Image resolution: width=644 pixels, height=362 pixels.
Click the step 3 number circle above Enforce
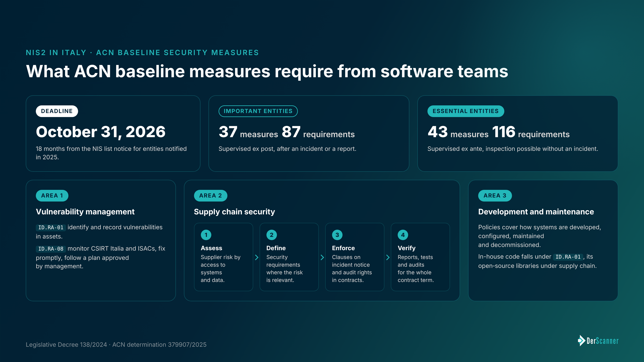(x=337, y=235)
